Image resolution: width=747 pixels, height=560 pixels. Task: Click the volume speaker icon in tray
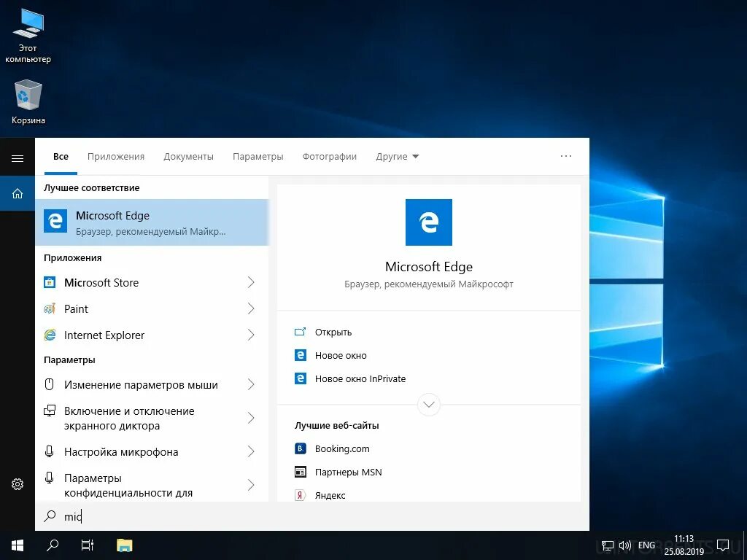pos(625,545)
